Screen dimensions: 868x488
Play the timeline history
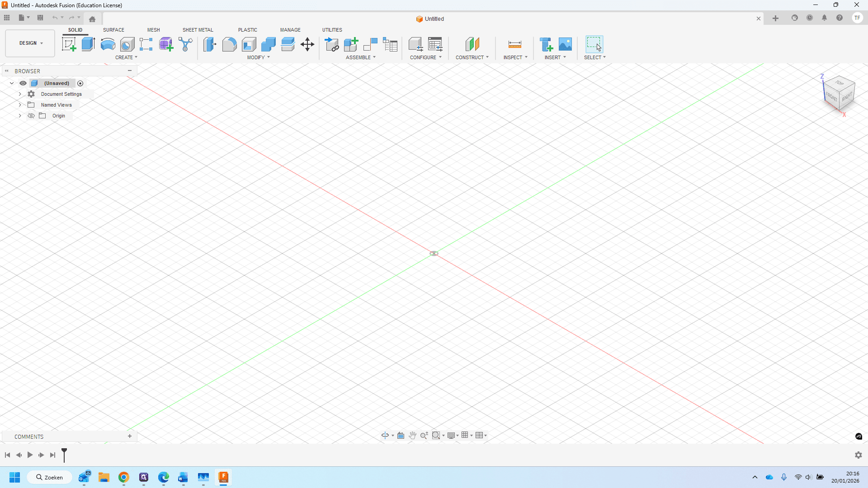coord(30,455)
